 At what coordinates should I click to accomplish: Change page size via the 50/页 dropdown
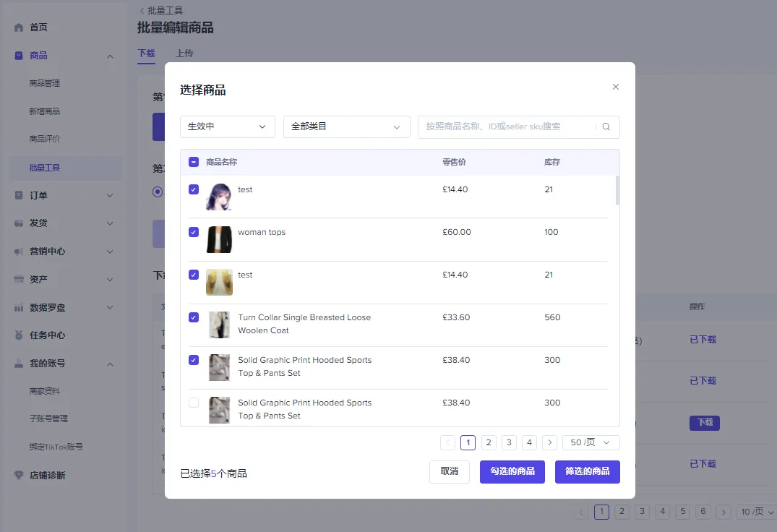point(591,442)
